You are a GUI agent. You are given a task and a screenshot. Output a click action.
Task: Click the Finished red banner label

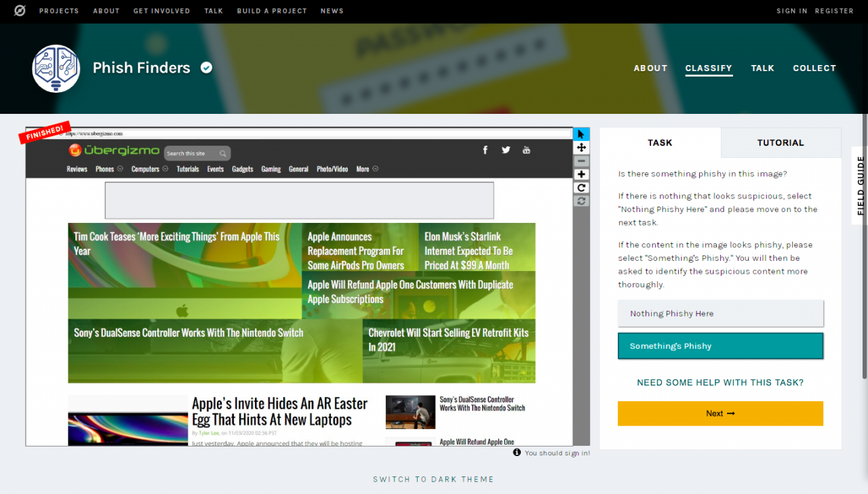point(45,132)
